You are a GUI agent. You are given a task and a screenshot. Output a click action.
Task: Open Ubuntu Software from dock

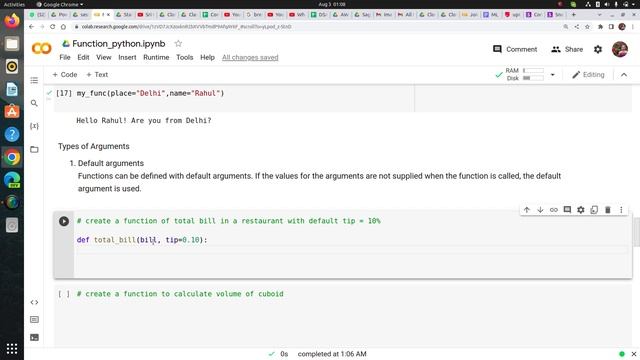(12, 111)
